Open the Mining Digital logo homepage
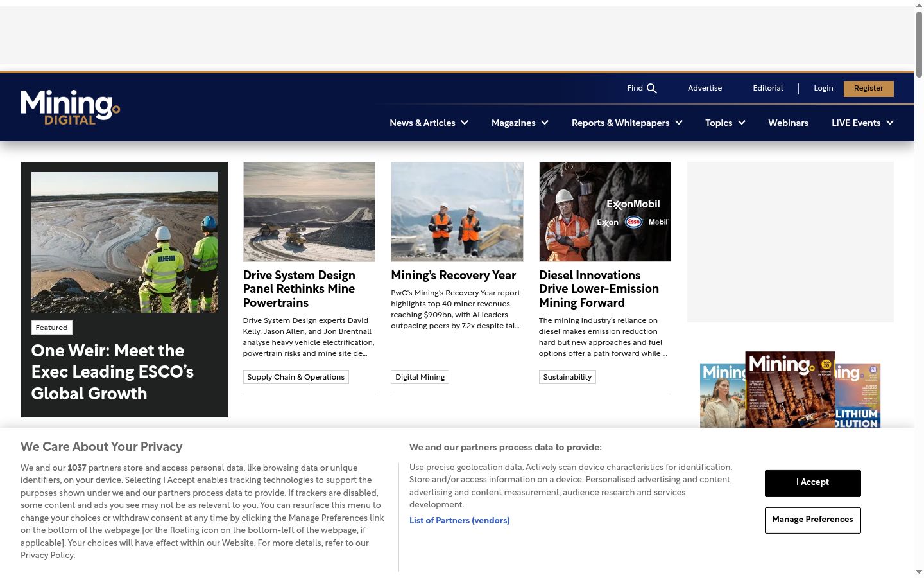 tap(71, 107)
